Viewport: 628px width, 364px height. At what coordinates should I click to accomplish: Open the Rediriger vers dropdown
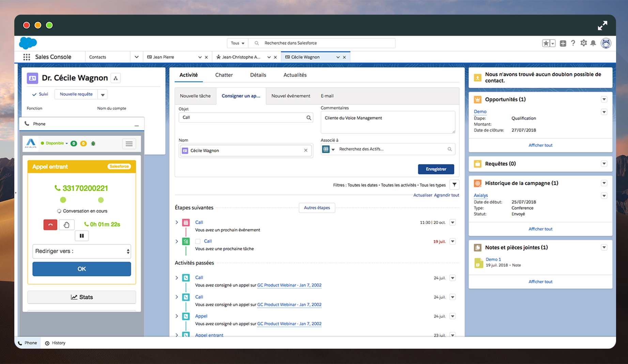click(x=82, y=251)
